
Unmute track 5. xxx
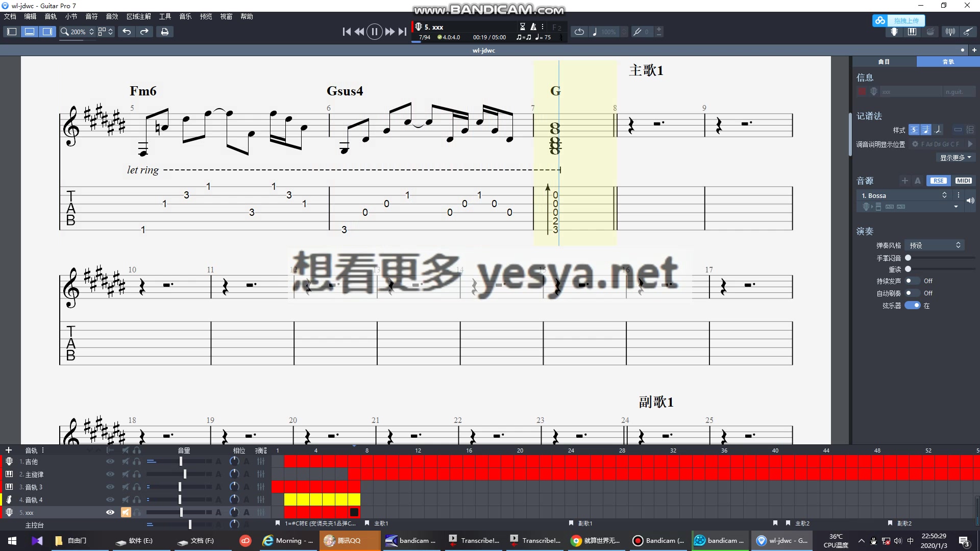tap(126, 512)
